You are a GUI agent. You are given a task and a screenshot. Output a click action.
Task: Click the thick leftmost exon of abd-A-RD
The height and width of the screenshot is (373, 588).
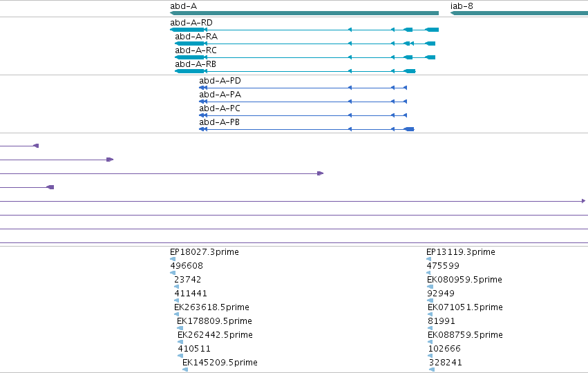point(187,30)
